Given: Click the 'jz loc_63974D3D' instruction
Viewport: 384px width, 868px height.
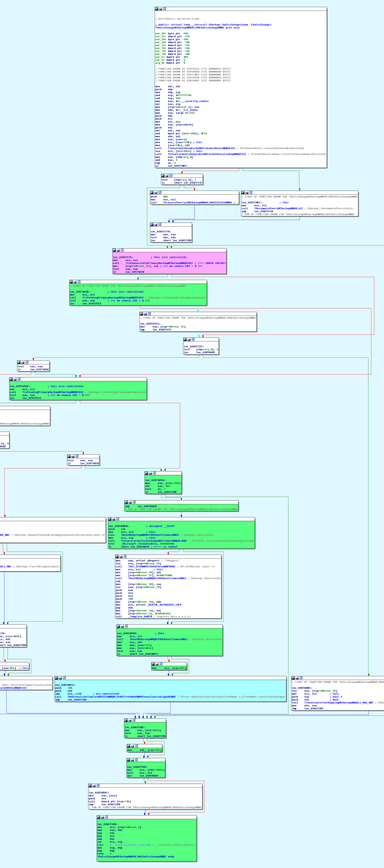Looking at the screenshot, I should coord(129,272).
